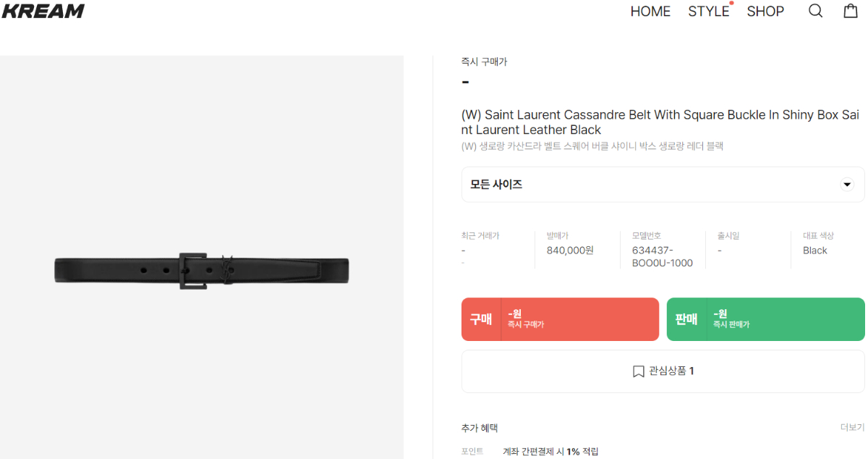Click the Korean product name subtitle
868x459 pixels.
point(592,146)
